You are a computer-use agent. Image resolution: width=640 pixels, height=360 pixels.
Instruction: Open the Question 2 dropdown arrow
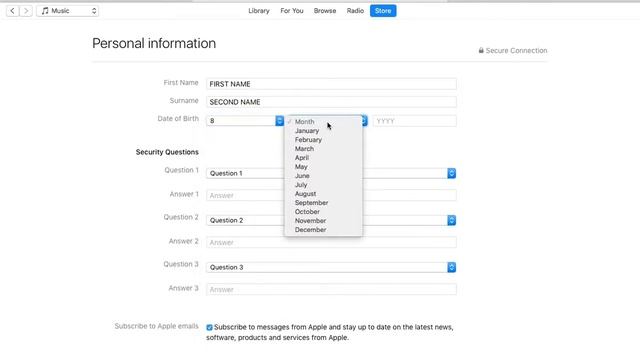pos(451,220)
